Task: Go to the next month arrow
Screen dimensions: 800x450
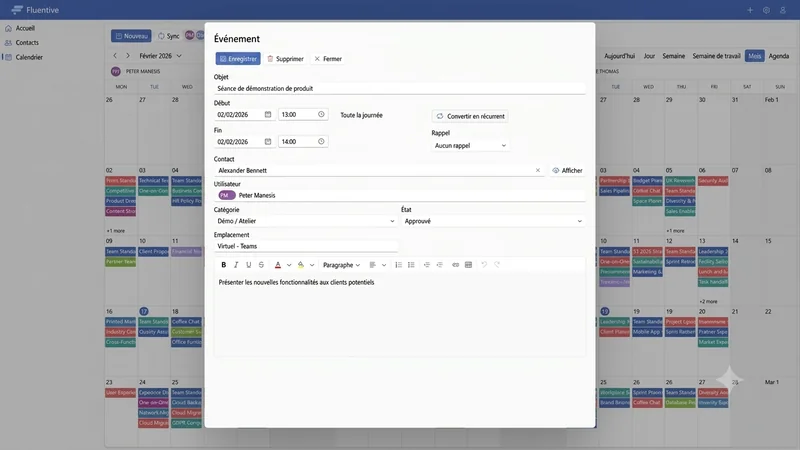Action: (128, 56)
